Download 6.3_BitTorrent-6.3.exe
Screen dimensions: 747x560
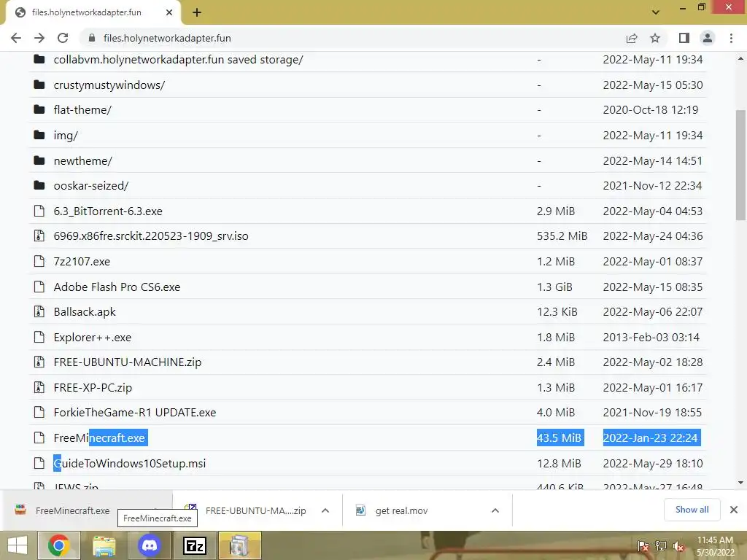point(108,211)
